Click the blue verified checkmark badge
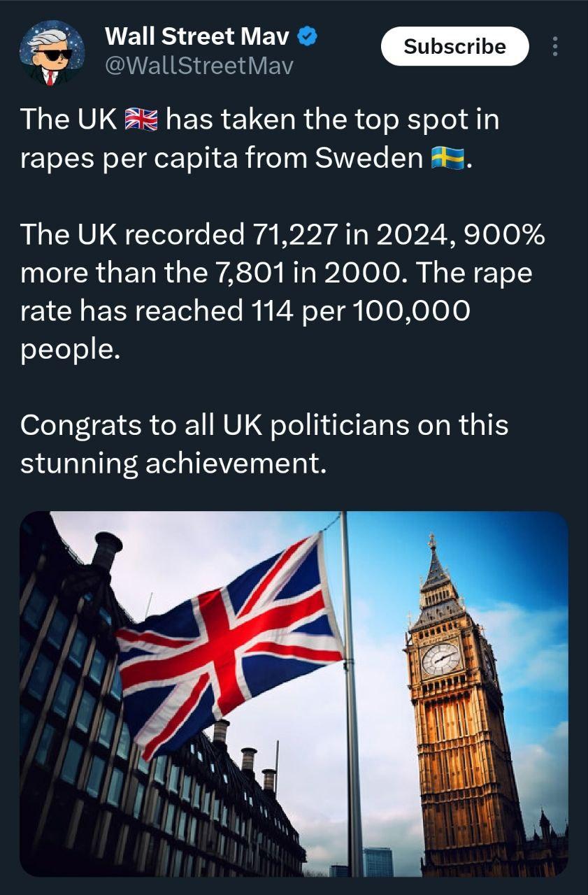 pyautogui.click(x=306, y=35)
